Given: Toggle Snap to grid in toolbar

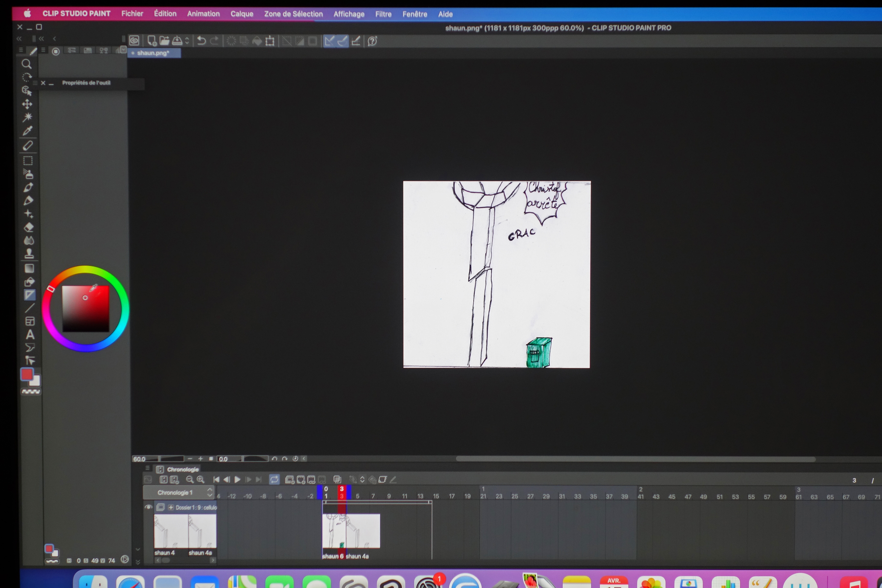Looking at the screenshot, I should pyautogui.click(x=356, y=41).
